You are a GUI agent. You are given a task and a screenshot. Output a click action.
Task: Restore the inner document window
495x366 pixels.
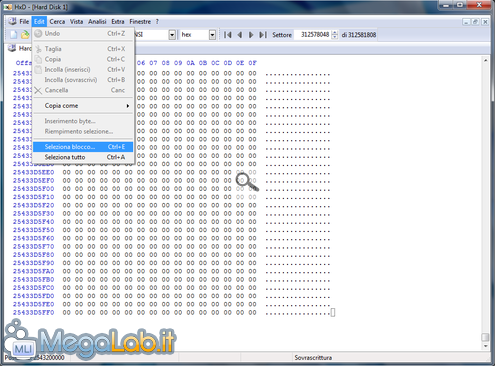click(476, 22)
